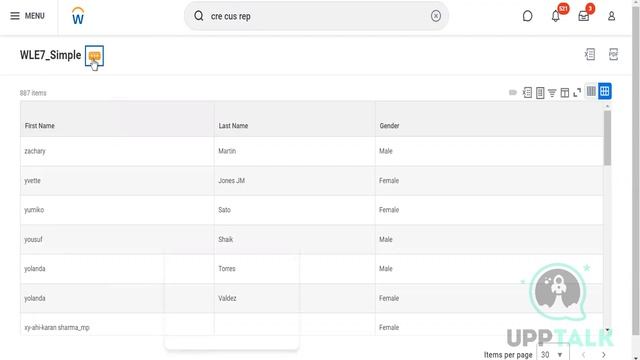
Task: Export report to Excel from header
Action: (590, 54)
